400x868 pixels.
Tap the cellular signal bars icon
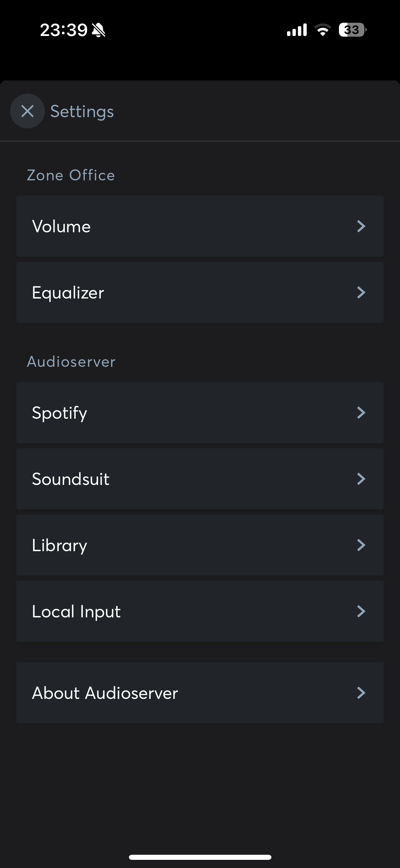click(297, 30)
